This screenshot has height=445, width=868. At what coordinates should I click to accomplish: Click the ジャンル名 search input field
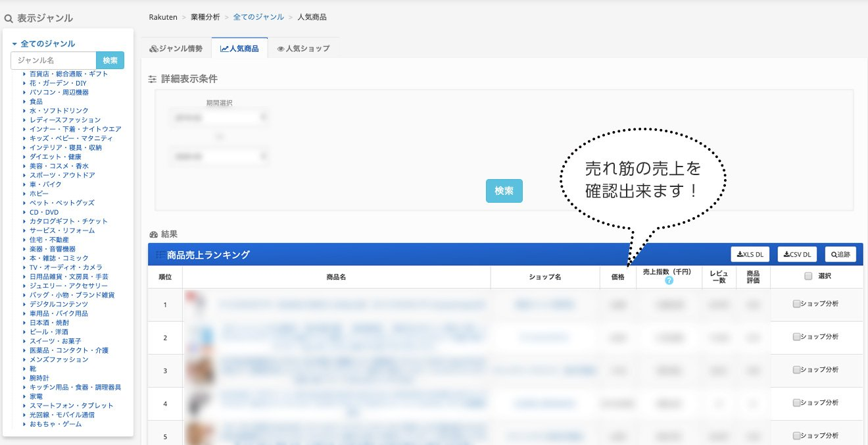53,61
